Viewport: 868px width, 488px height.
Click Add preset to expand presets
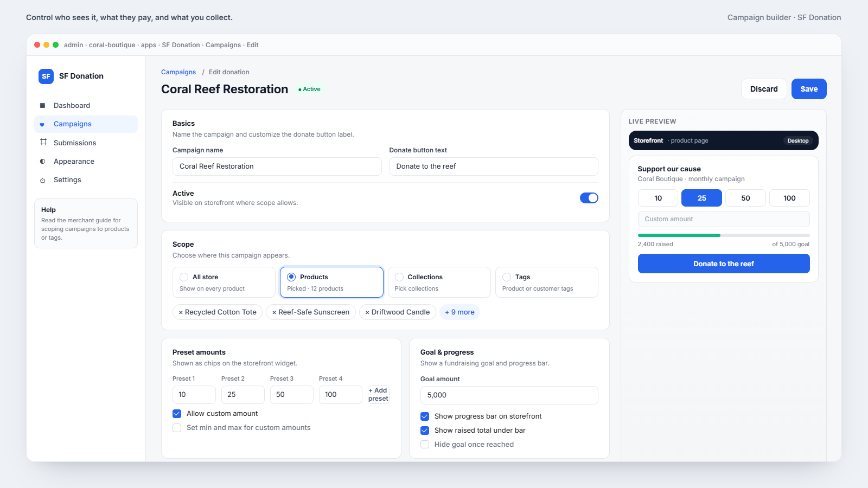point(378,395)
